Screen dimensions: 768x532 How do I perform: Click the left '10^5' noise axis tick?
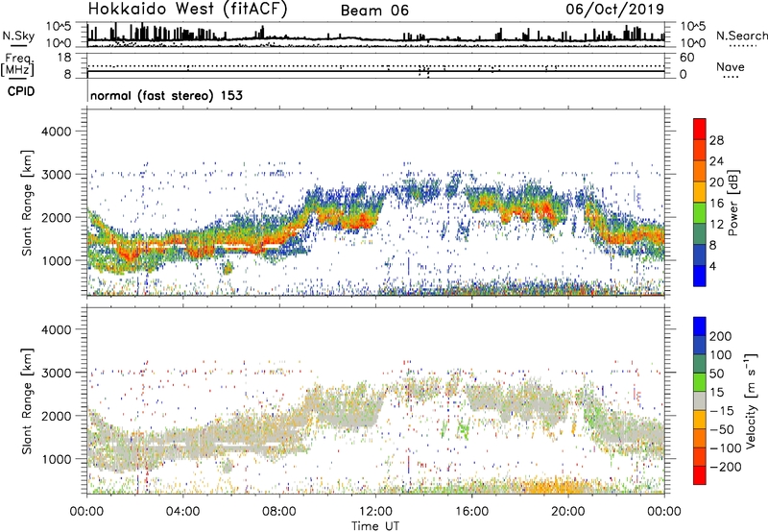click(60, 27)
